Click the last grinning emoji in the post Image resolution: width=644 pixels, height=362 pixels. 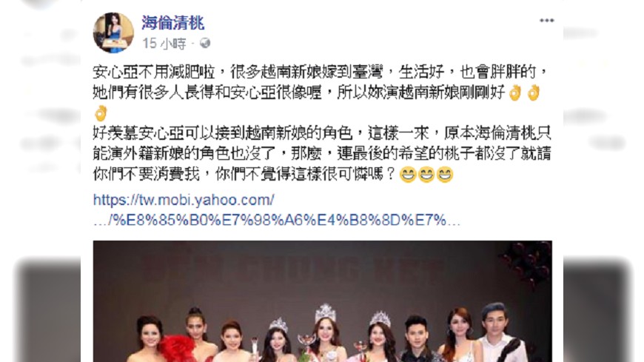[x=445, y=175]
